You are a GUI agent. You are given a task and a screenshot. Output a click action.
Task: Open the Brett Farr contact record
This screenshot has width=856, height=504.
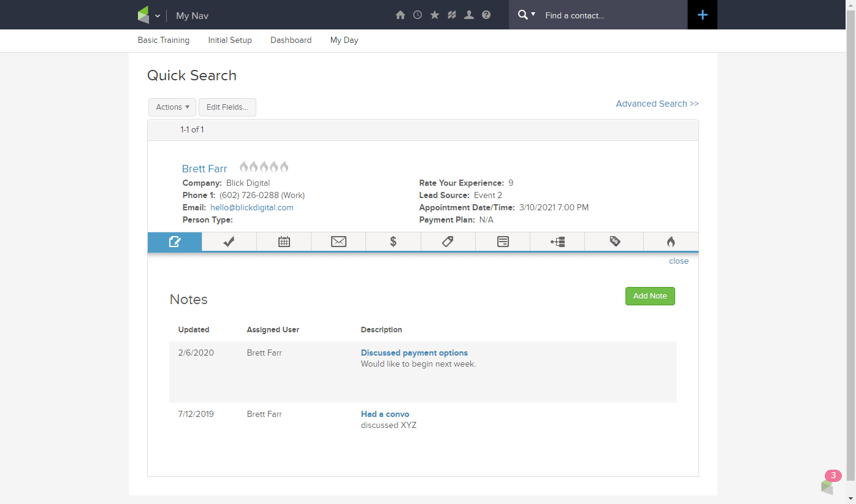click(x=205, y=169)
